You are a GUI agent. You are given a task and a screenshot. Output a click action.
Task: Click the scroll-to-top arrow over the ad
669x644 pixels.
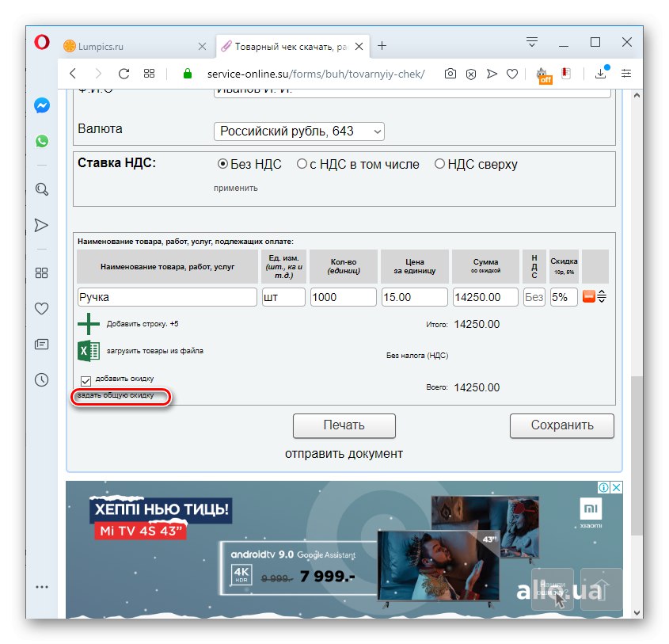(x=601, y=589)
